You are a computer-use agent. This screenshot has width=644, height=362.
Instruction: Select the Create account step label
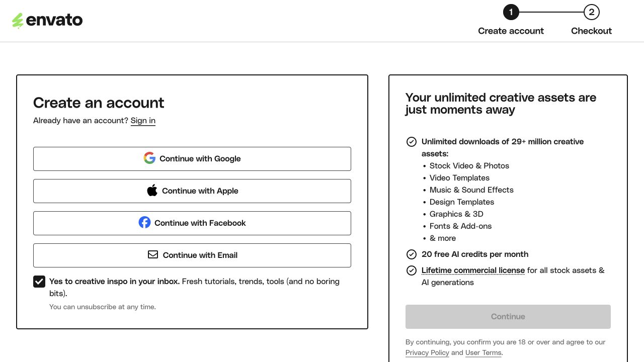[x=511, y=31]
